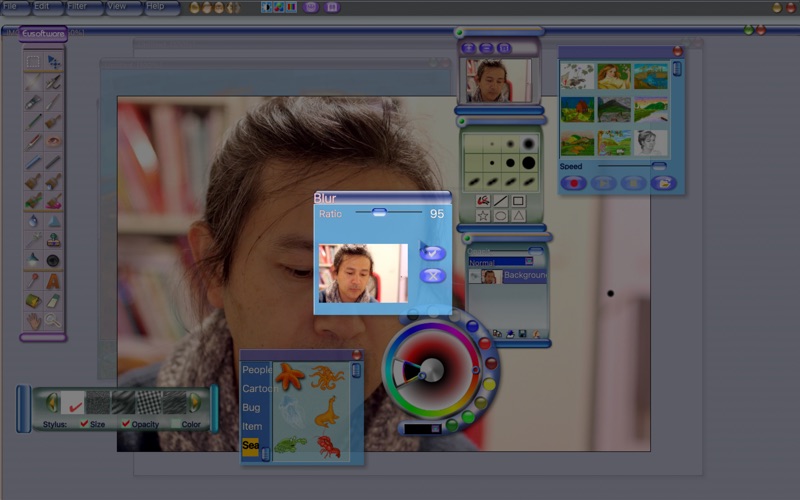
Task: Choose the triangle shape icon
Action: (x=518, y=216)
